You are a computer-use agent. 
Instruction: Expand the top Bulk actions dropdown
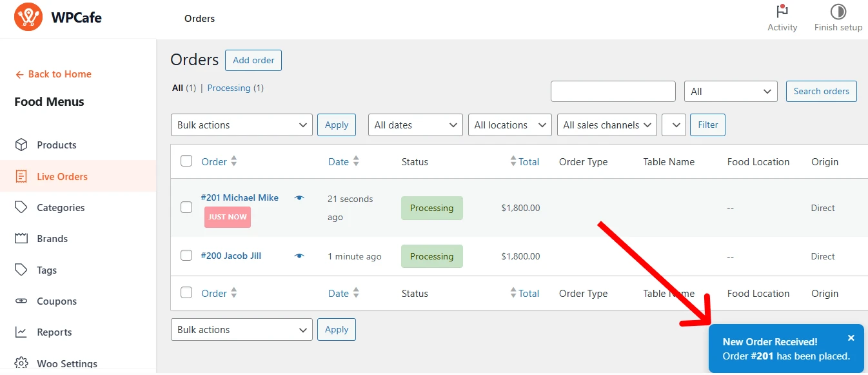tap(241, 125)
